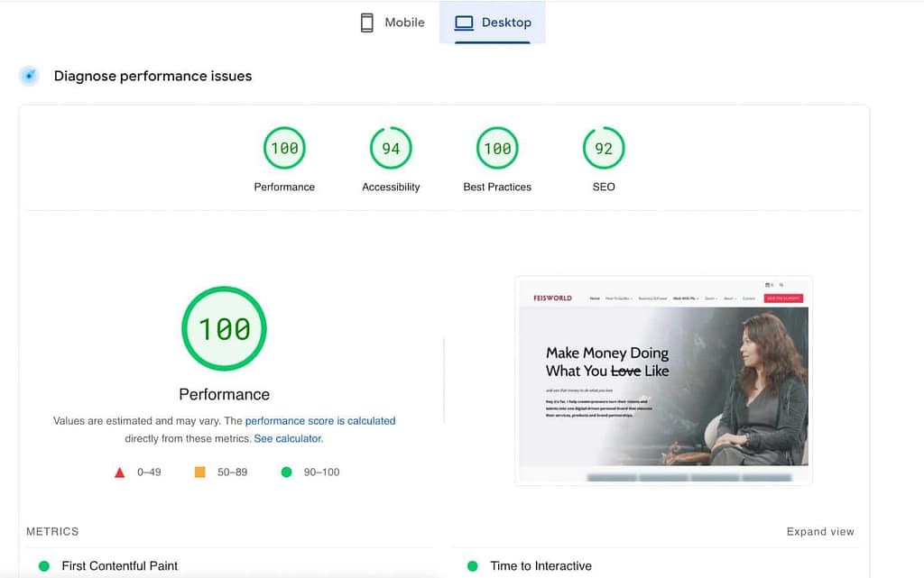Click the green circle 90–100 legend icon
Screen dimensions: 924x578
pos(286,472)
